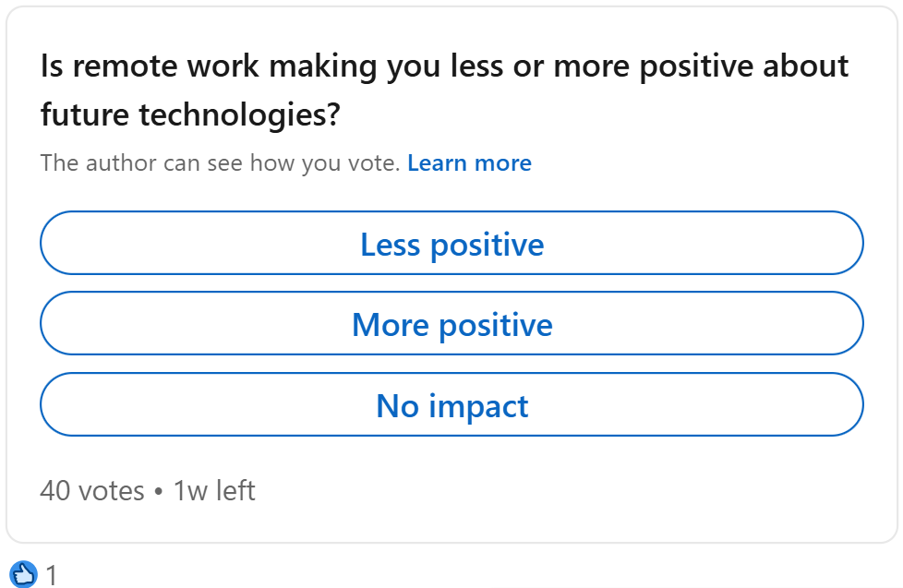Click the blue thumbs-up reaction icon
The height and width of the screenshot is (588, 903).
(24, 574)
